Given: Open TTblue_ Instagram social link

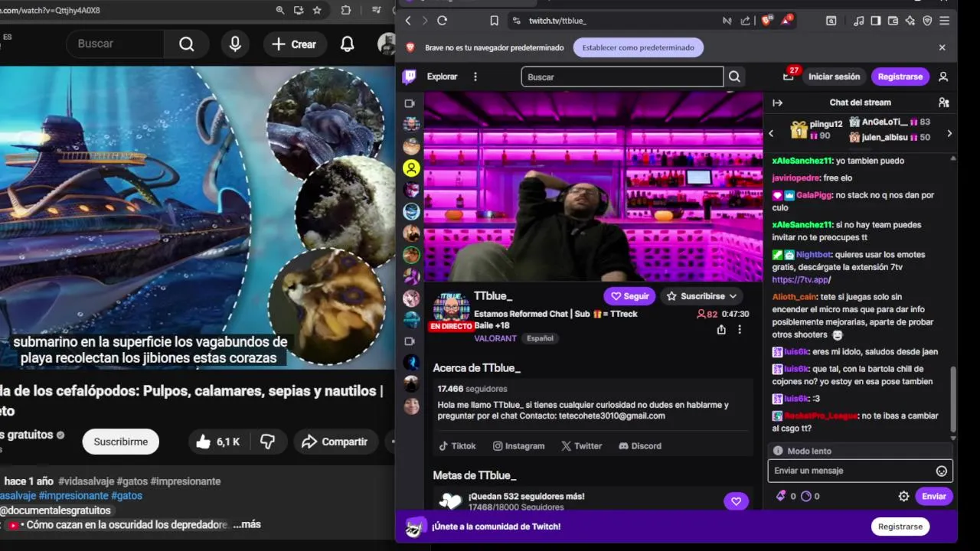Looking at the screenshot, I should tap(518, 445).
